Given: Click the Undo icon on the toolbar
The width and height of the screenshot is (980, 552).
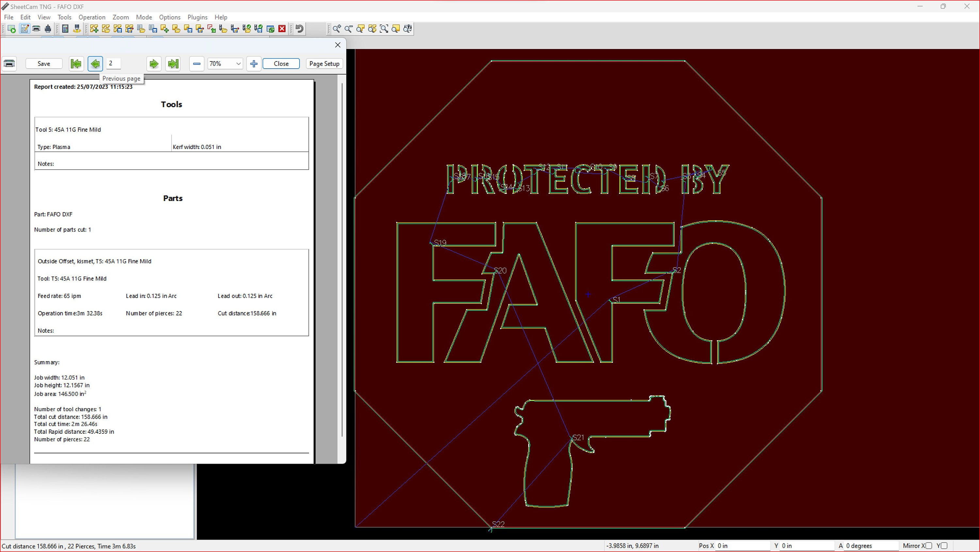Looking at the screenshot, I should click(299, 28).
